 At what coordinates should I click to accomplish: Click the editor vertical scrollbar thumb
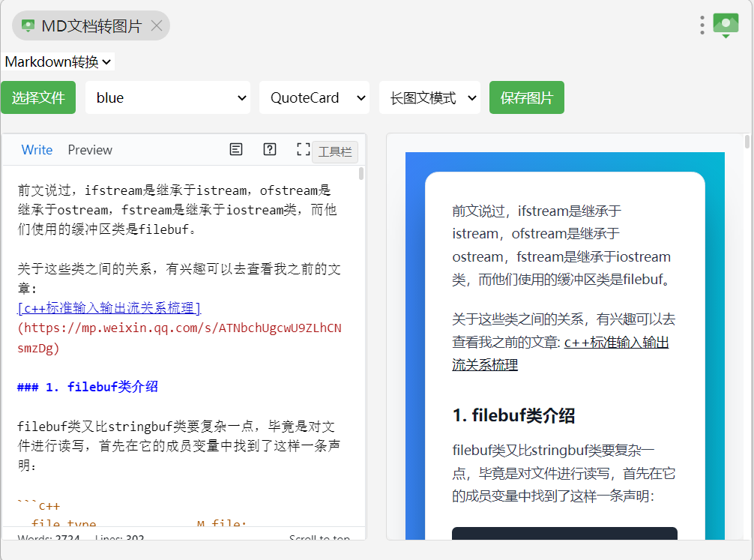coord(361,175)
